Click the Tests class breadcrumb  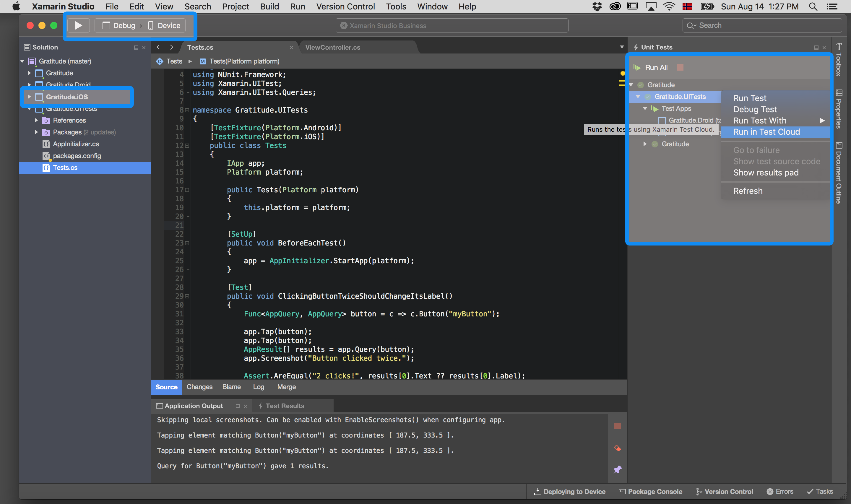point(169,61)
